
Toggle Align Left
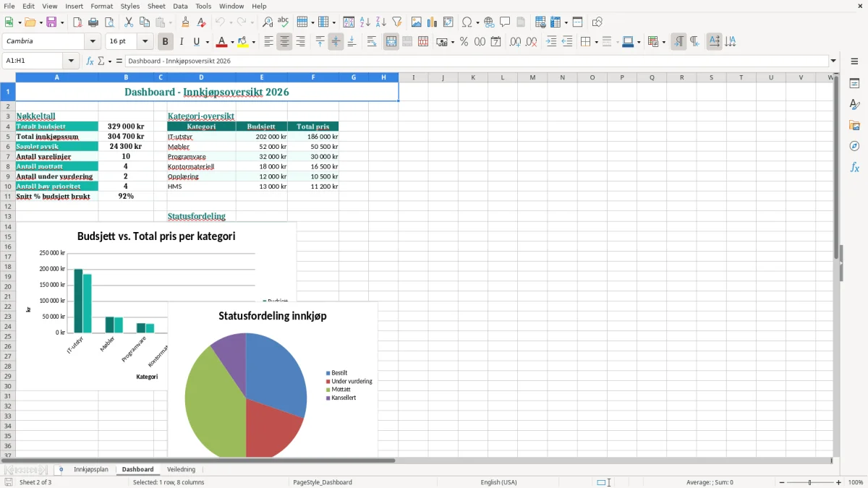pos(268,42)
